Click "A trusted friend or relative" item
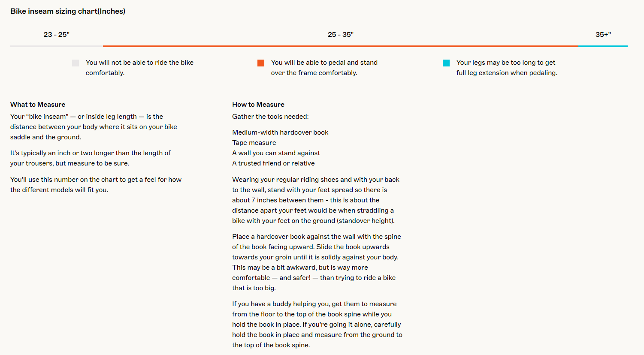Screen dimensions: 644x355 (273, 163)
